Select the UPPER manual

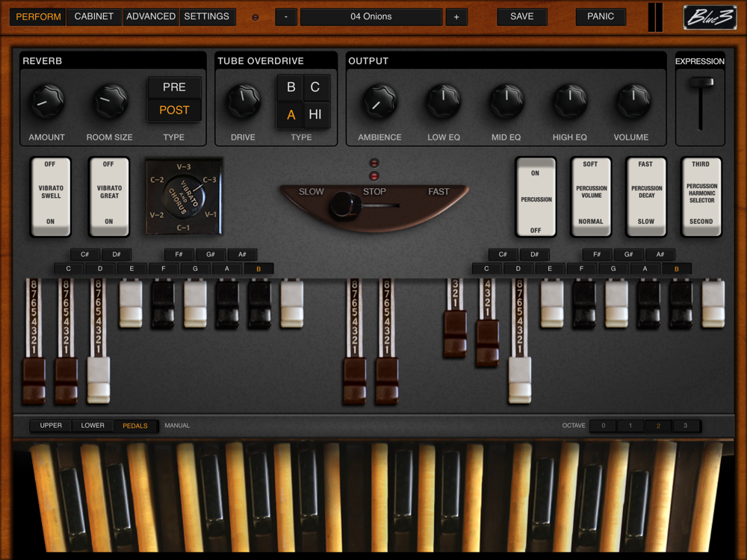51,426
